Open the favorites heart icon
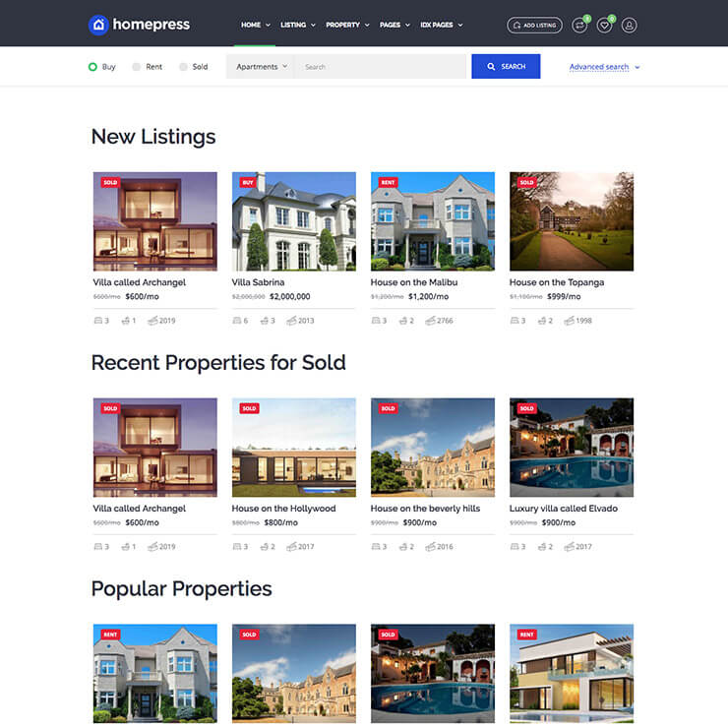728x728 pixels. 604,25
